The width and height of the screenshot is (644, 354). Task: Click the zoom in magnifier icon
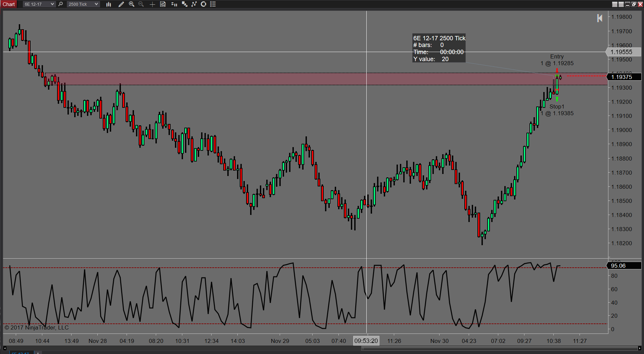point(132,4)
